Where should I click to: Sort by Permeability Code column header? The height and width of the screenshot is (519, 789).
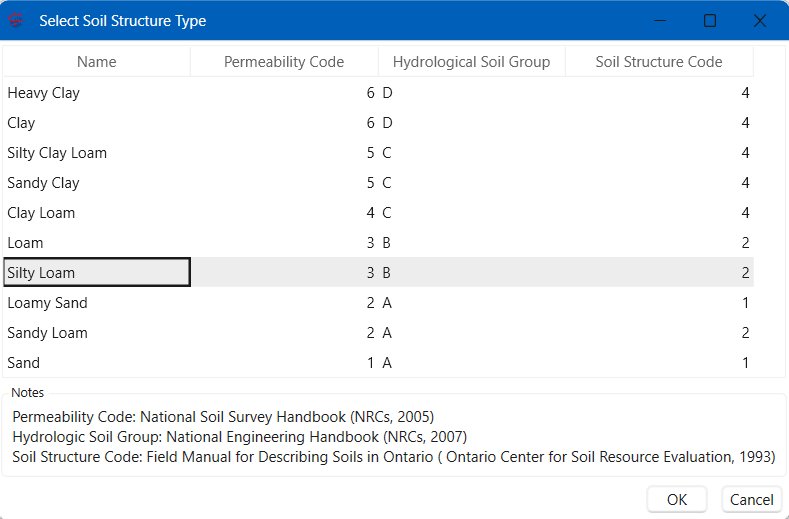284,61
